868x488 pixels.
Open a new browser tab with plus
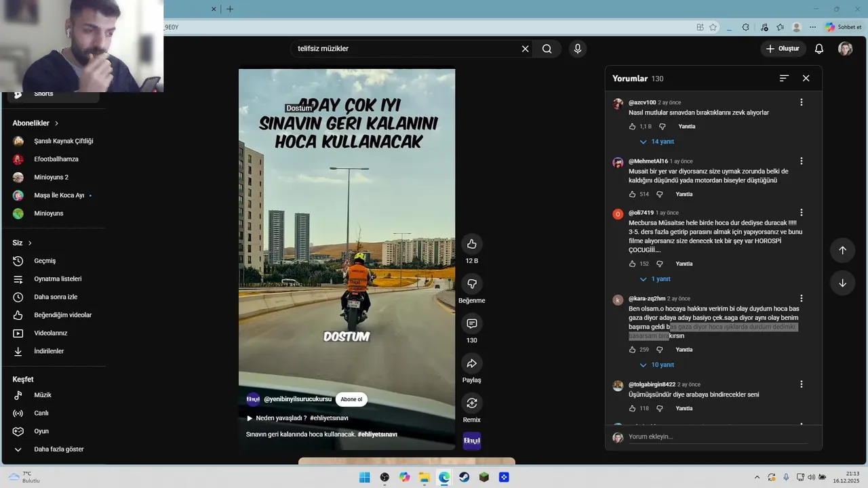[x=230, y=9]
